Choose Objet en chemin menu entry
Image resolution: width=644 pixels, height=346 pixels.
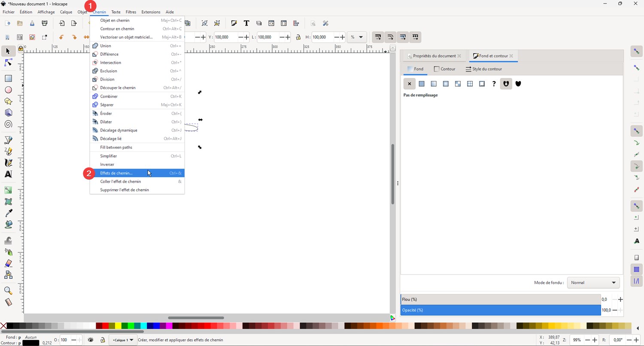point(137,20)
